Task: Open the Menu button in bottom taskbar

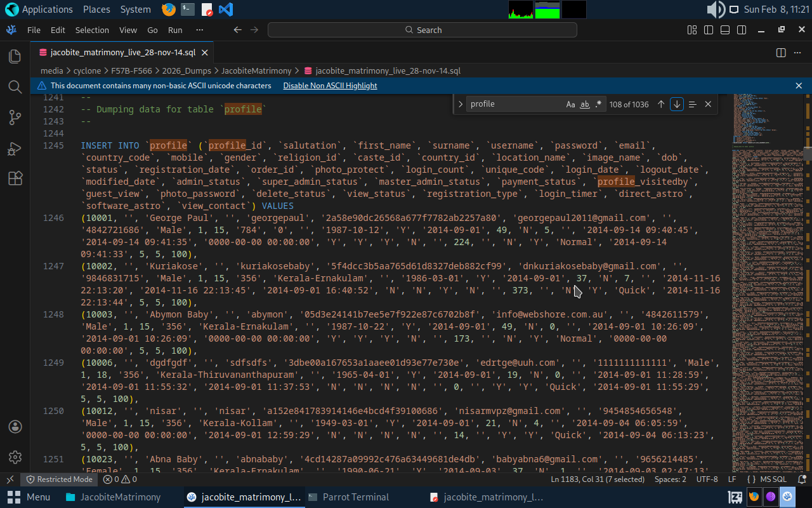Action: coord(29,497)
